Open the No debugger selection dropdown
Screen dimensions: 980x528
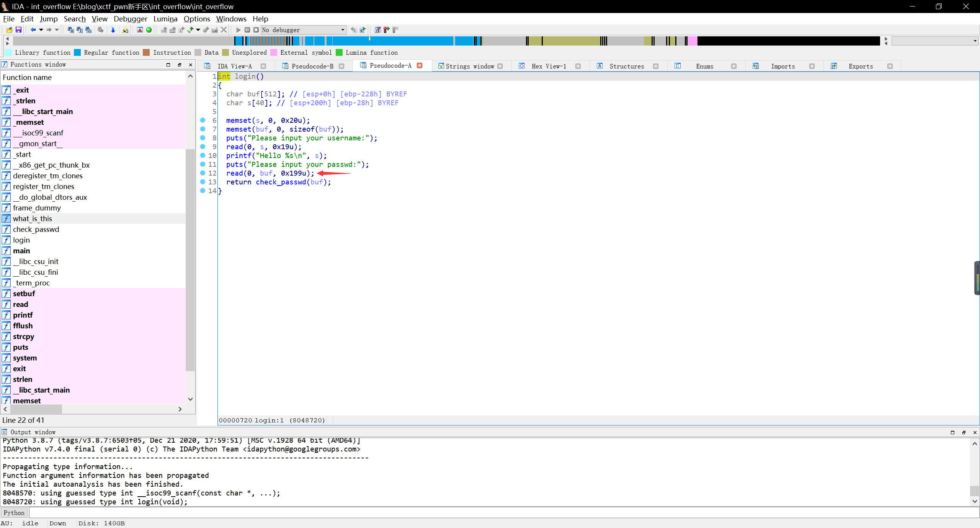coord(304,30)
